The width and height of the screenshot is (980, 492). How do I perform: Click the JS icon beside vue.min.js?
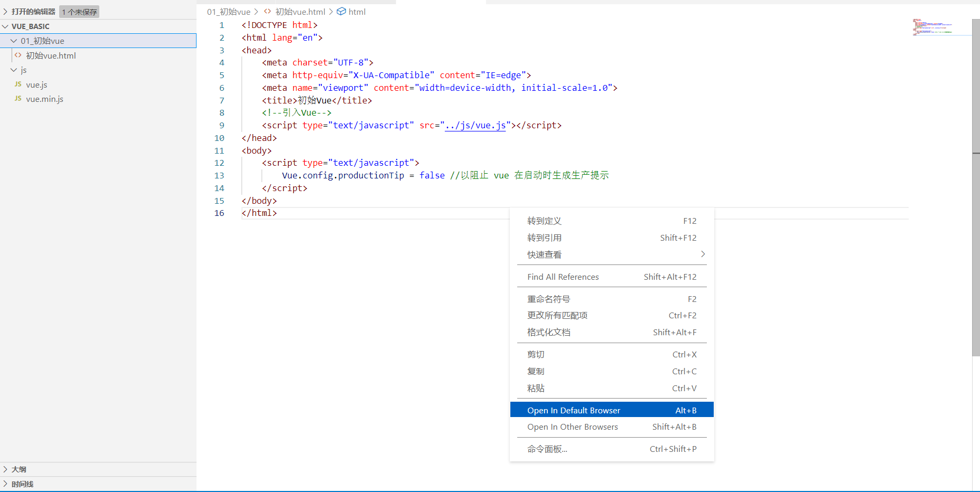click(x=18, y=99)
